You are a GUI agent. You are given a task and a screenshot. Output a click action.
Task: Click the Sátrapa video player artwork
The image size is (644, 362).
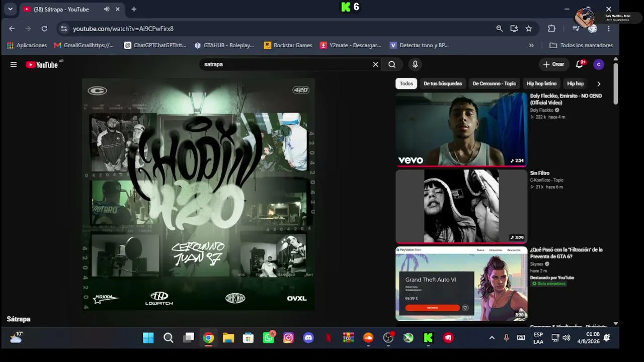tap(198, 194)
